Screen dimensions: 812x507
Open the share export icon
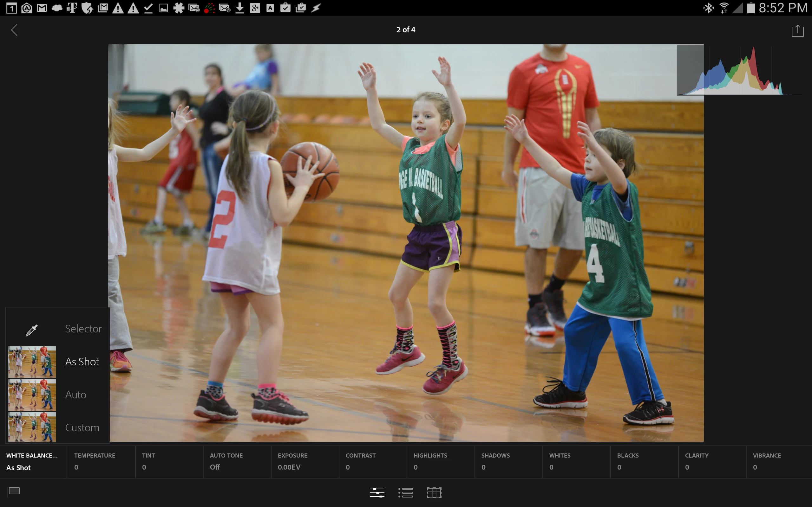[797, 30]
